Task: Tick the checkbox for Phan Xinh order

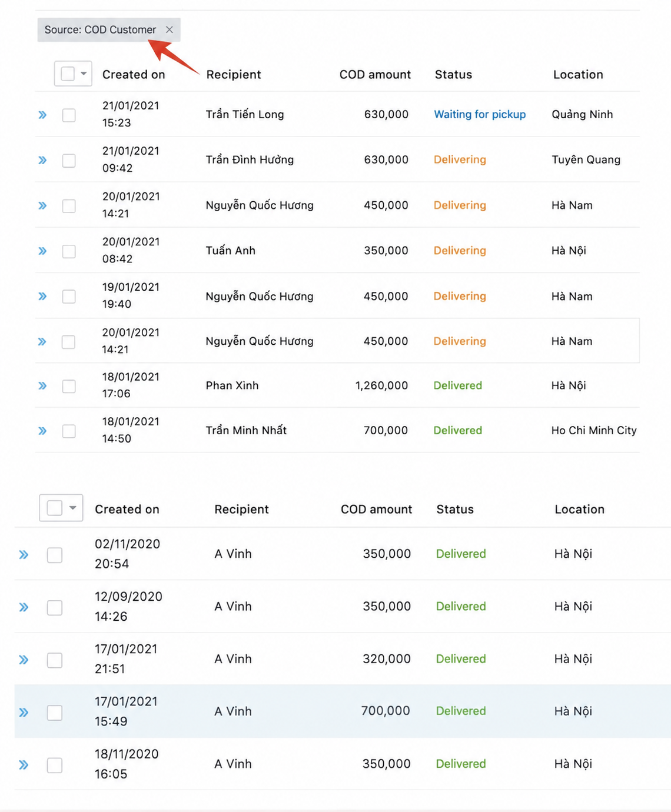Action: pyautogui.click(x=69, y=386)
